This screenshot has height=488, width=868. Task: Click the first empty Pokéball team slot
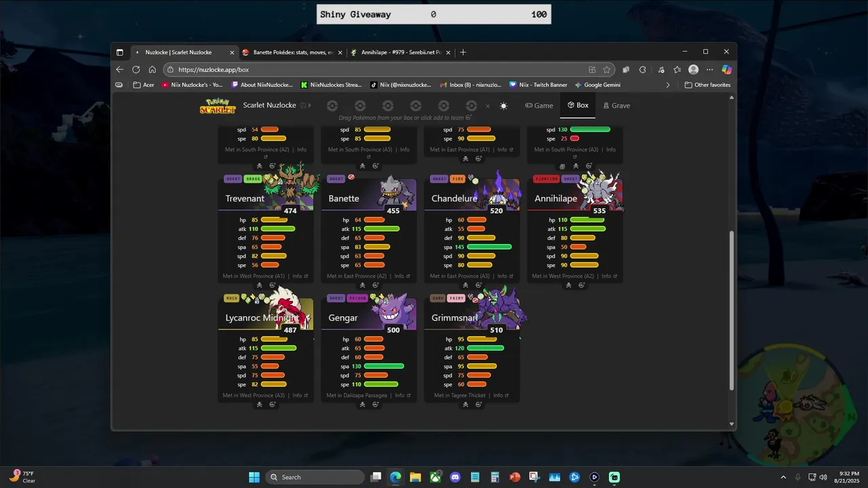[332, 106]
